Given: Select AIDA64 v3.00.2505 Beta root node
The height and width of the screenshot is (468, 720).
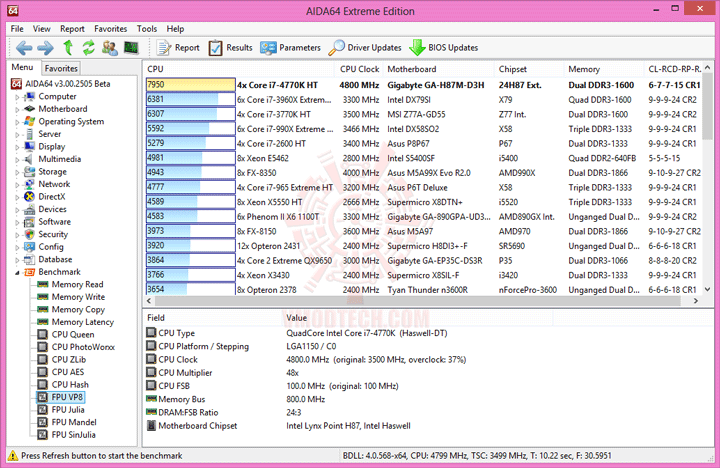Looking at the screenshot, I should point(68,84).
